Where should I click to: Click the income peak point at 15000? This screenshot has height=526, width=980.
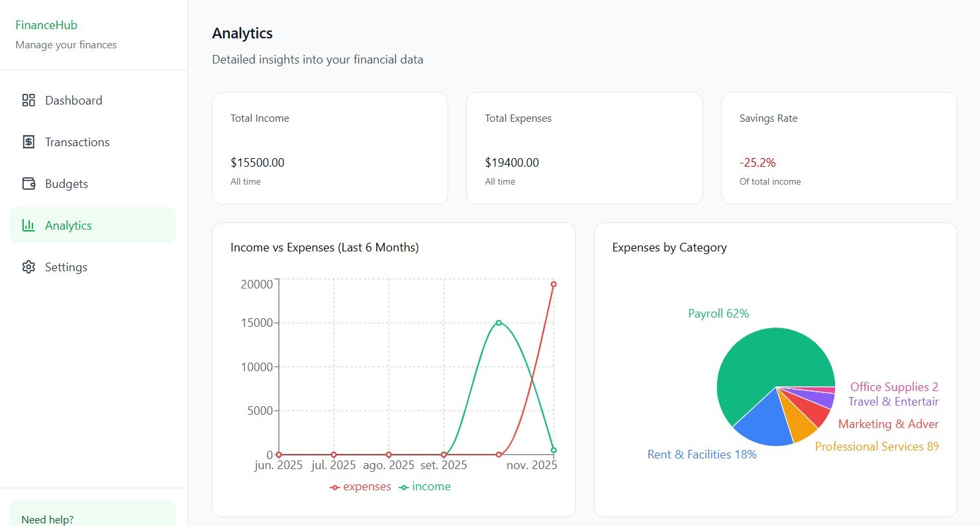click(499, 323)
